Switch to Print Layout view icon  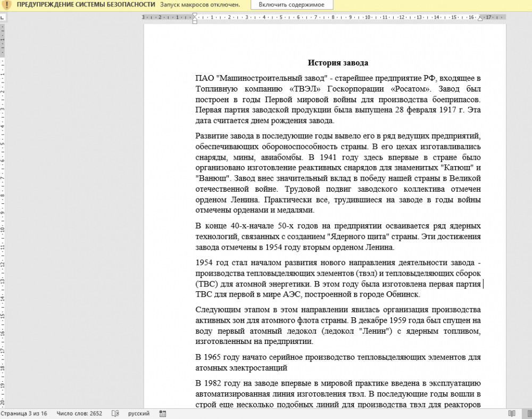tap(529, 413)
